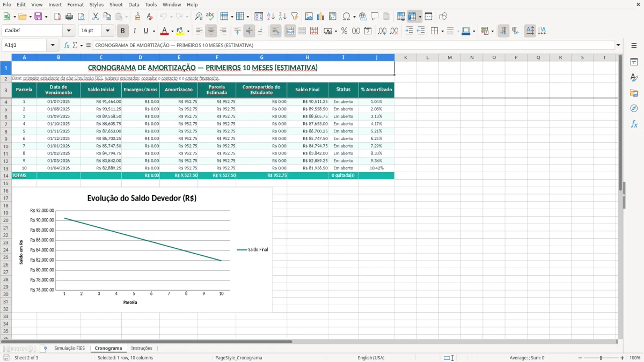Insert a hyperlink
The width and height of the screenshot is (644, 362).
363,17
